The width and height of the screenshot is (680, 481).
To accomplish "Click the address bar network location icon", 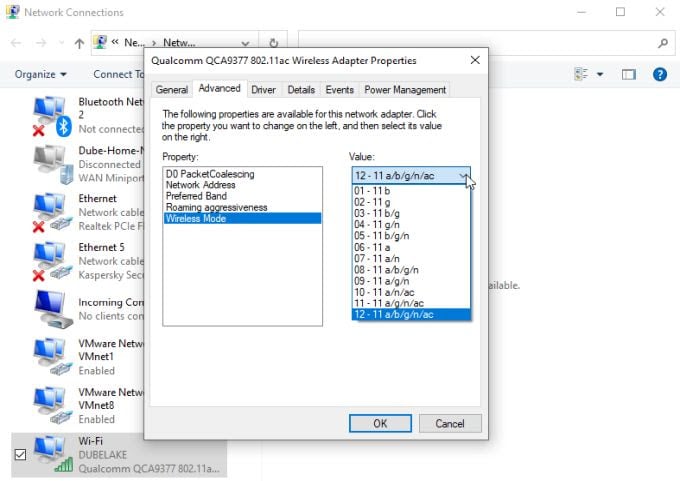I will 100,42.
